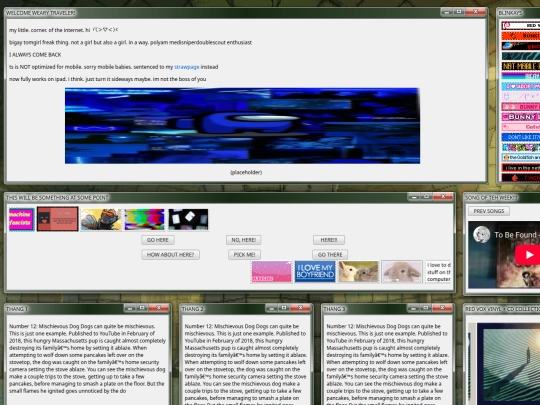Minimize the THANG 1 window
The width and height of the screenshot is (540, 405).
130,308
